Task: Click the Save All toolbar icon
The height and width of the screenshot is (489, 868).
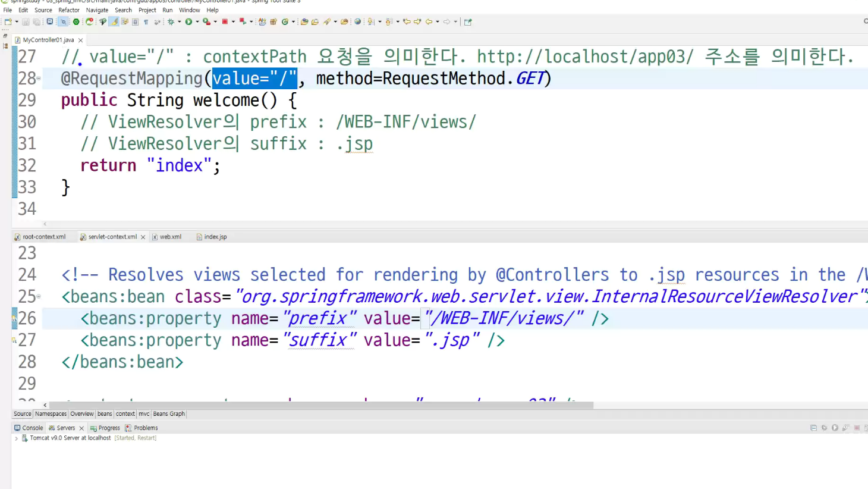Action: pyautogui.click(x=36, y=22)
